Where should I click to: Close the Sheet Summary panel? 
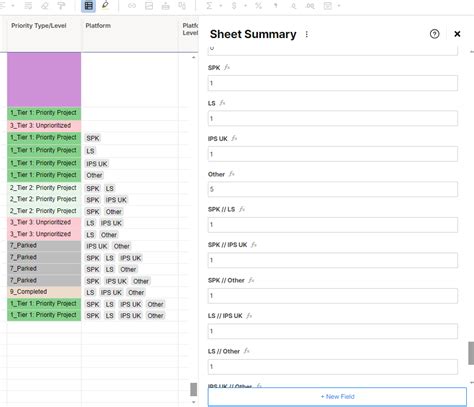click(x=457, y=34)
